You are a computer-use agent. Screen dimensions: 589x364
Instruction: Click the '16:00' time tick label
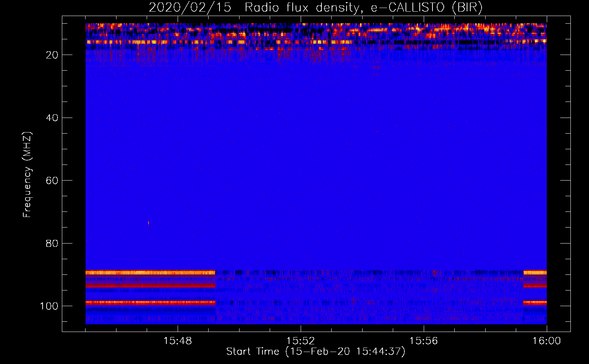[547, 341]
